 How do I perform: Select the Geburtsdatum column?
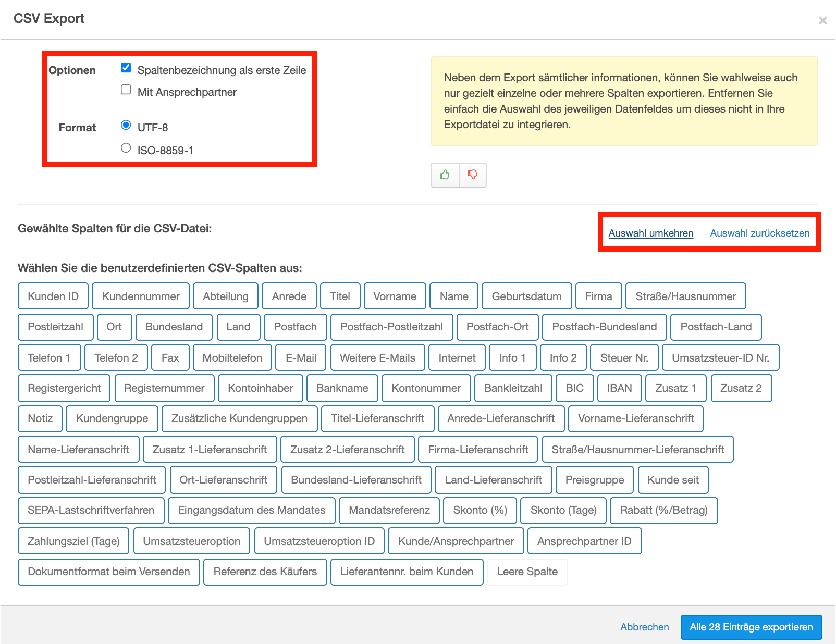tap(526, 296)
